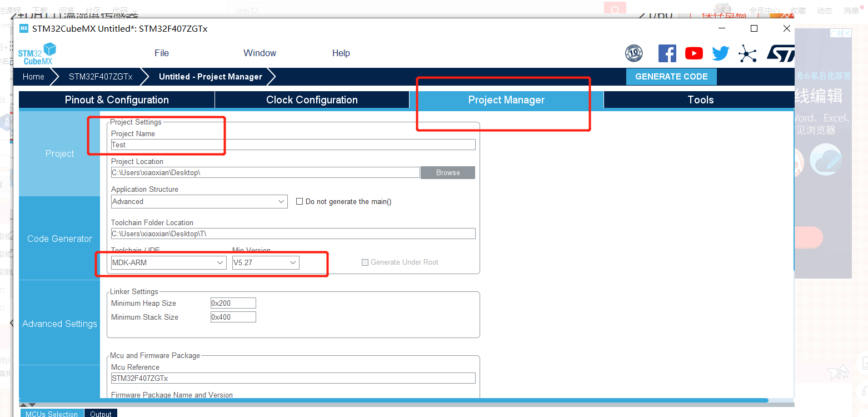
Task: Open the Twitter bird icon link
Action: (x=720, y=53)
